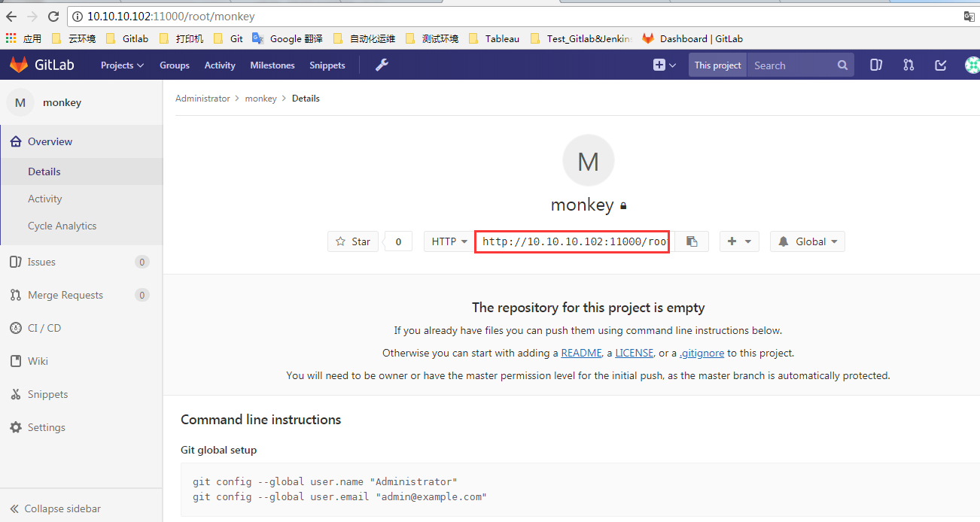Viewport: 980px width, 522px height.
Task: Expand the Projects menu in navbar
Action: 122,65
